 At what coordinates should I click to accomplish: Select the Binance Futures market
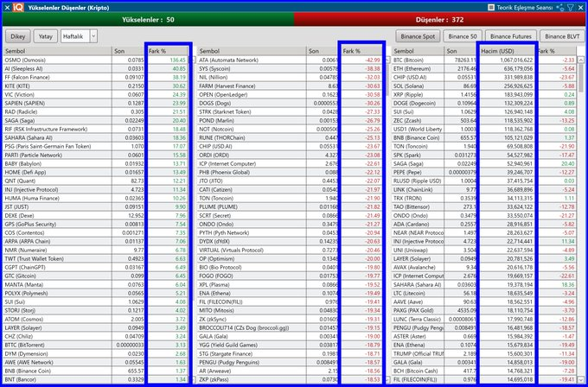coord(511,36)
